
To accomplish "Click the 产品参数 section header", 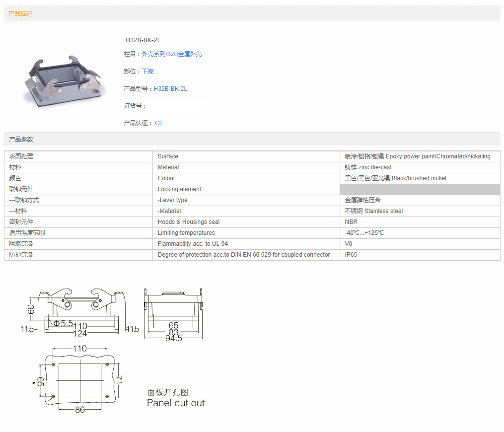I will (21, 140).
